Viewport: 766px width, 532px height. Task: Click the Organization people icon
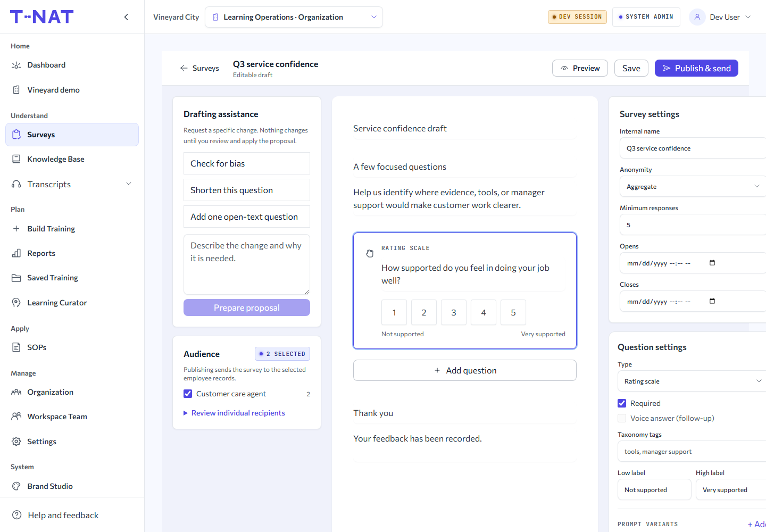pyautogui.click(x=16, y=392)
